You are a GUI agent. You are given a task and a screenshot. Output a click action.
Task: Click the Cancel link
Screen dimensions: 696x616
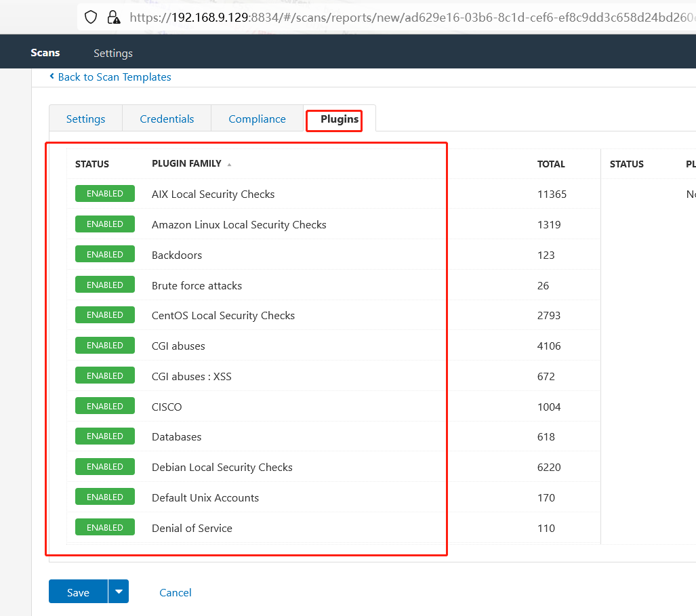click(176, 592)
